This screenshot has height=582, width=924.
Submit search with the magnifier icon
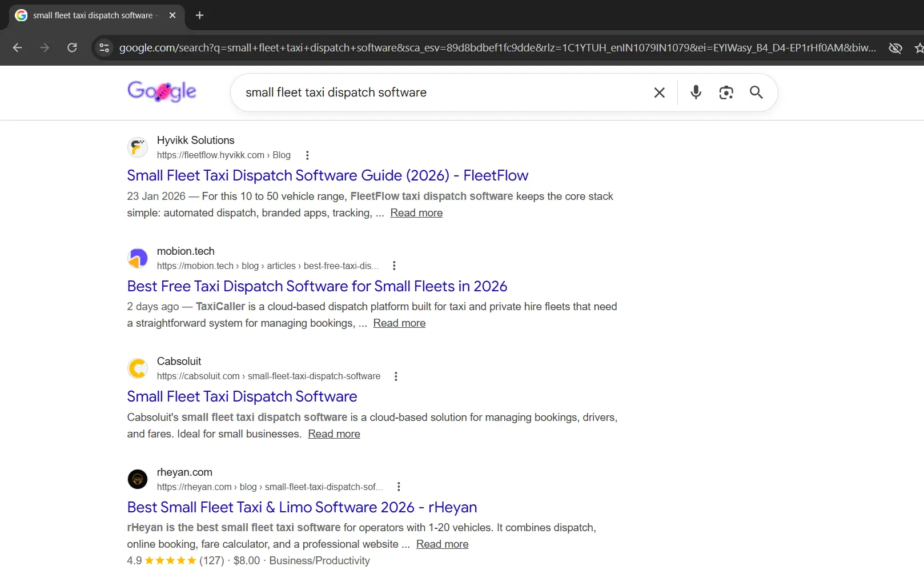pyautogui.click(x=756, y=93)
